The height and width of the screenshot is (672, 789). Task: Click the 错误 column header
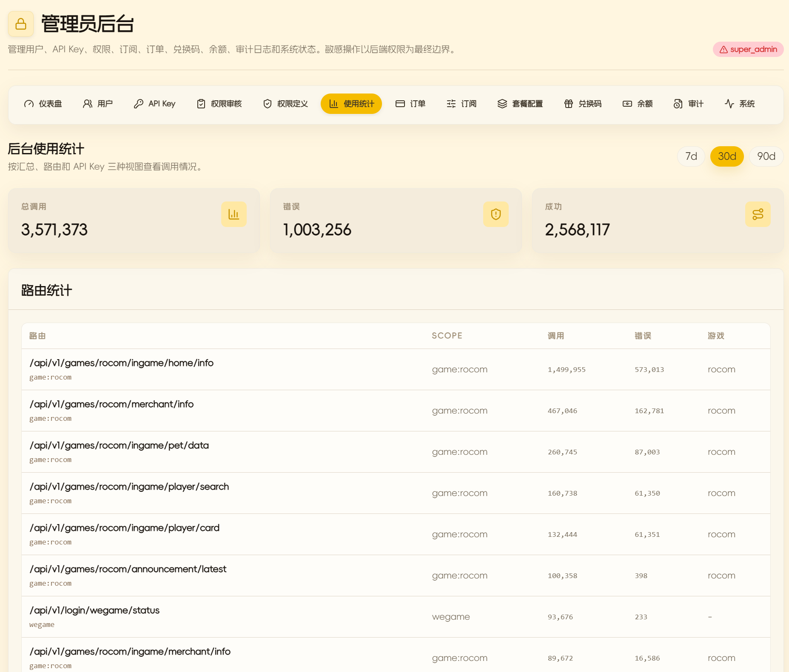[643, 336]
